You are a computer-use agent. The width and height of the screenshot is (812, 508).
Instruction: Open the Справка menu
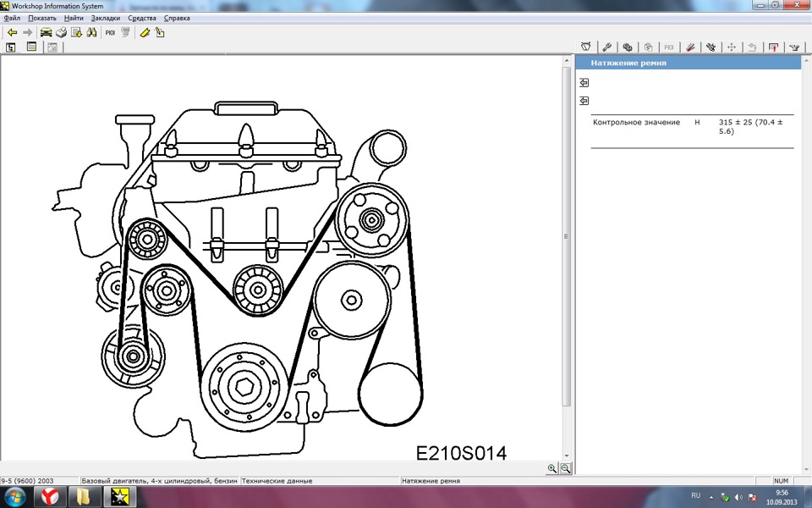pyautogui.click(x=176, y=18)
